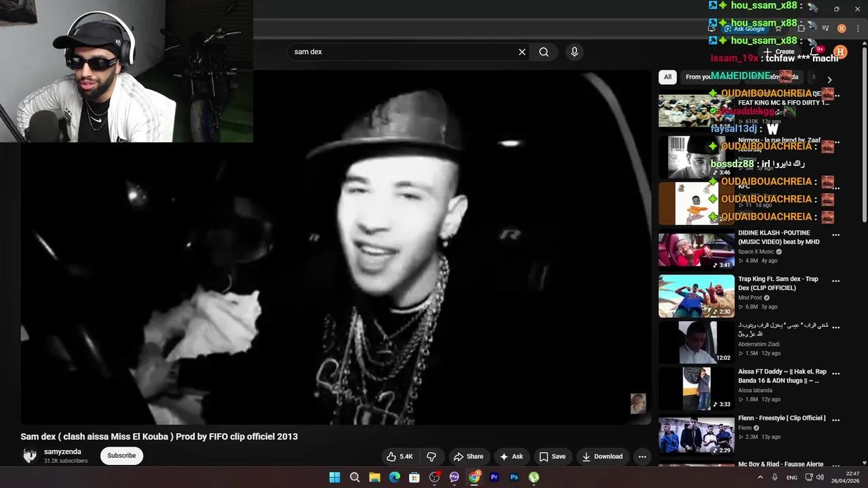
Task: Select the 'All' filter chip
Action: point(667,77)
